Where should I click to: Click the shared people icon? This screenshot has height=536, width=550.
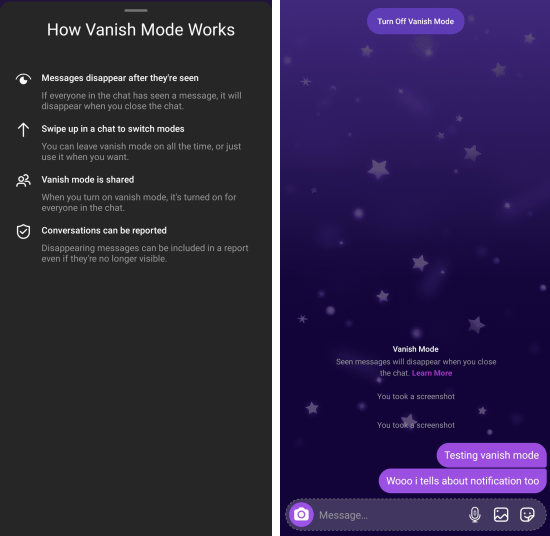pos(24,181)
